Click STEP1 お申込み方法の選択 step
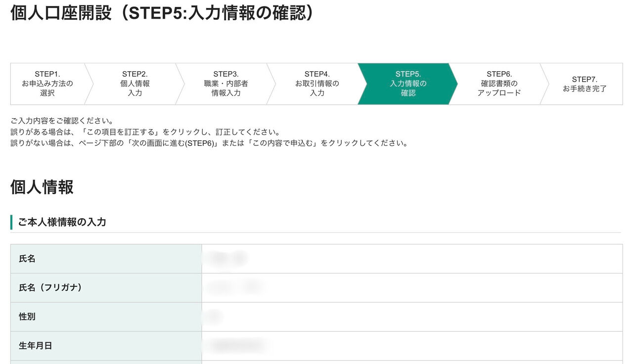 tap(47, 84)
